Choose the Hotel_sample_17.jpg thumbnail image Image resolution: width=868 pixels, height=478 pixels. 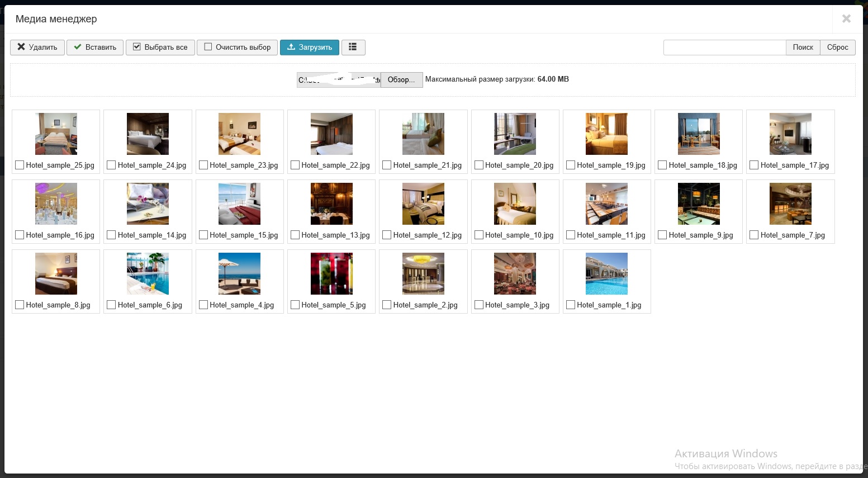coord(790,134)
